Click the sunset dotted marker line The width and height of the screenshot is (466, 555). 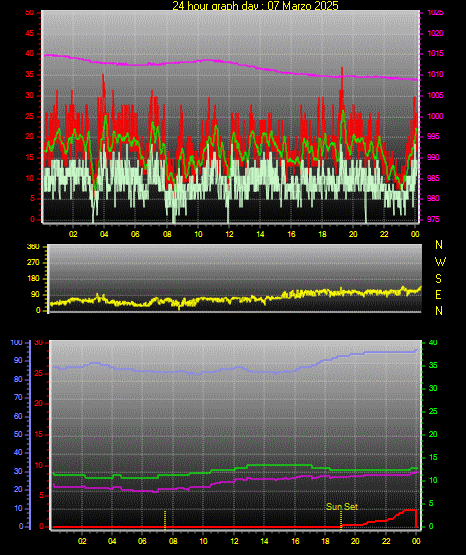click(x=341, y=520)
